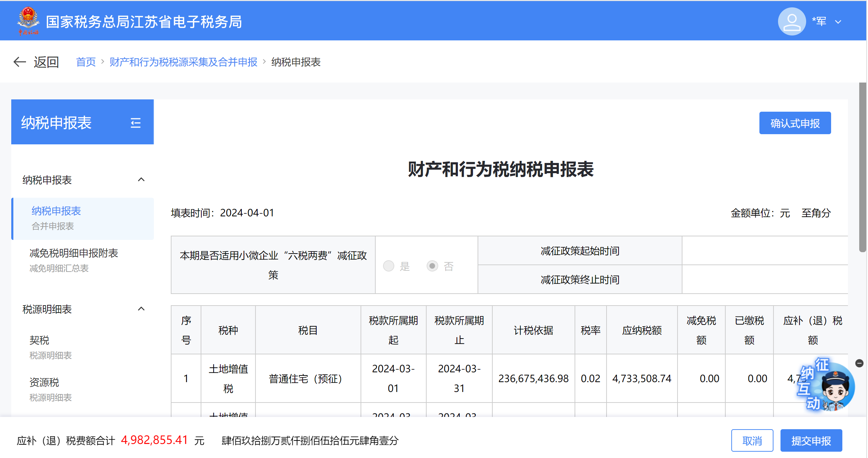Click the 取消 button
Screen dimensions: 868x458
coord(752,440)
